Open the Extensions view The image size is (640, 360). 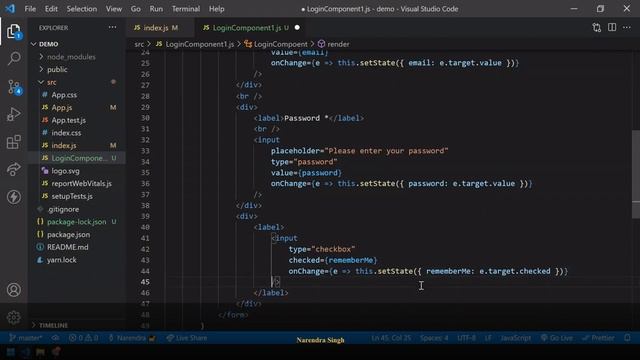[x=14, y=142]
